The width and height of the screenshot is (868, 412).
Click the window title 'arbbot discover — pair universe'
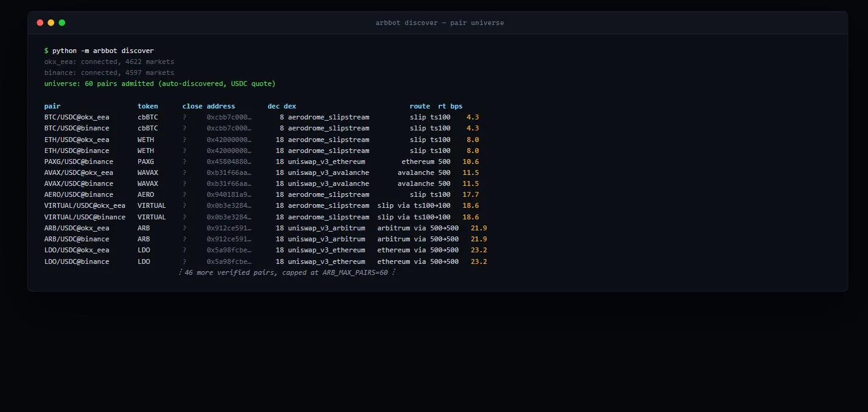(x=440, y=23)
